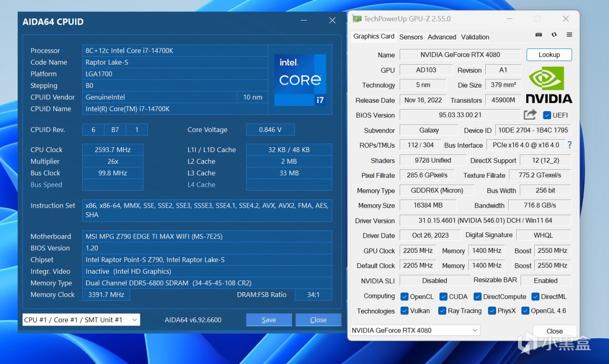Toggle the Ray Tracing checkbox
609x364 pixels.
pos(442,311)
